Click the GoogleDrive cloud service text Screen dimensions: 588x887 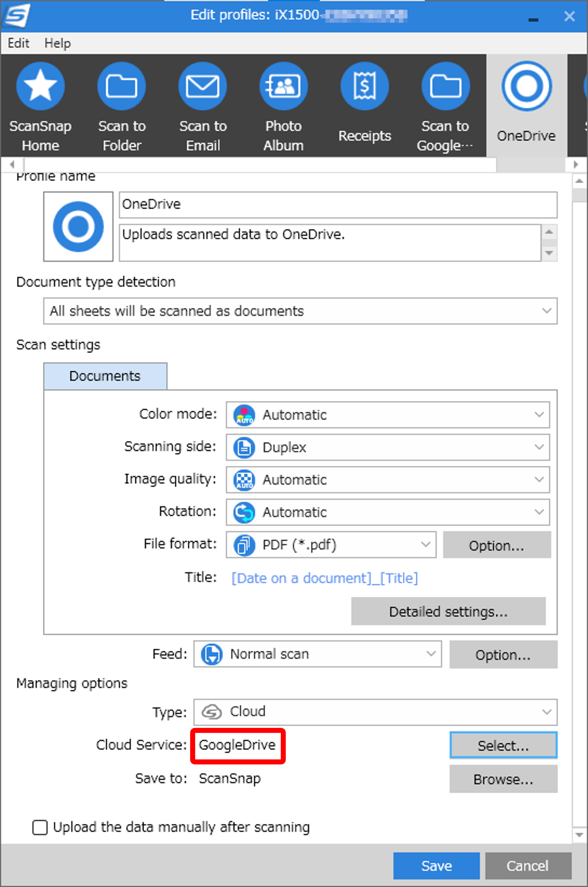click(237, 745)
